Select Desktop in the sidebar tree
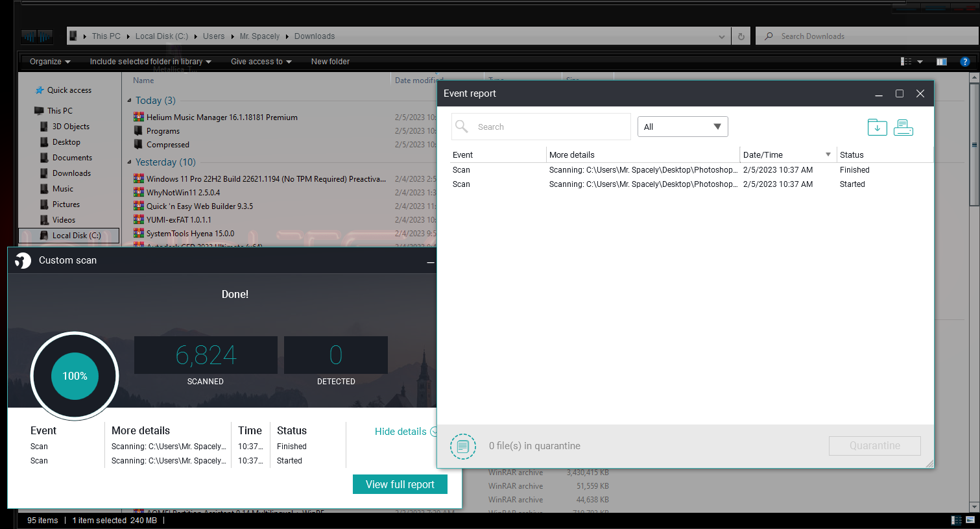This screenshot has width=980, height=529. [x=66, y=142]
